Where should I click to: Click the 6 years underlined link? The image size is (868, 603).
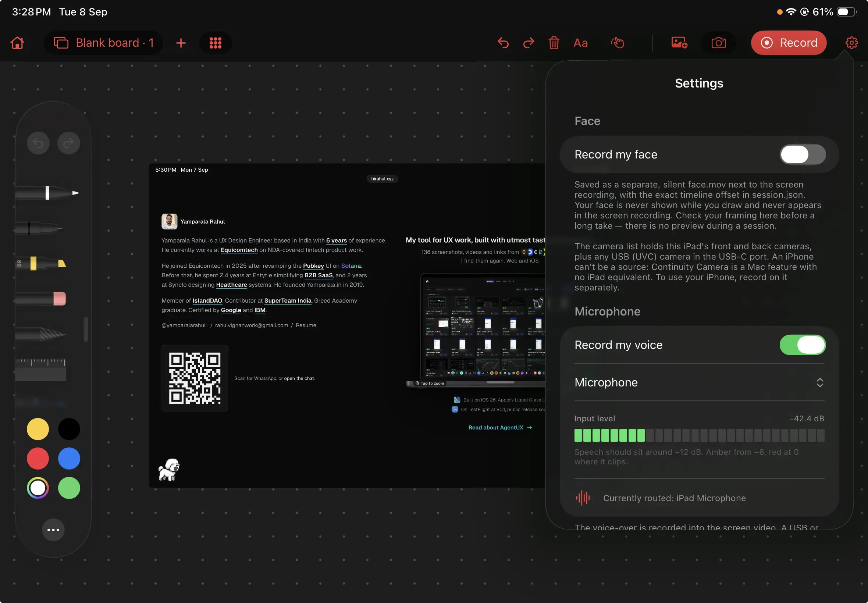336,241
